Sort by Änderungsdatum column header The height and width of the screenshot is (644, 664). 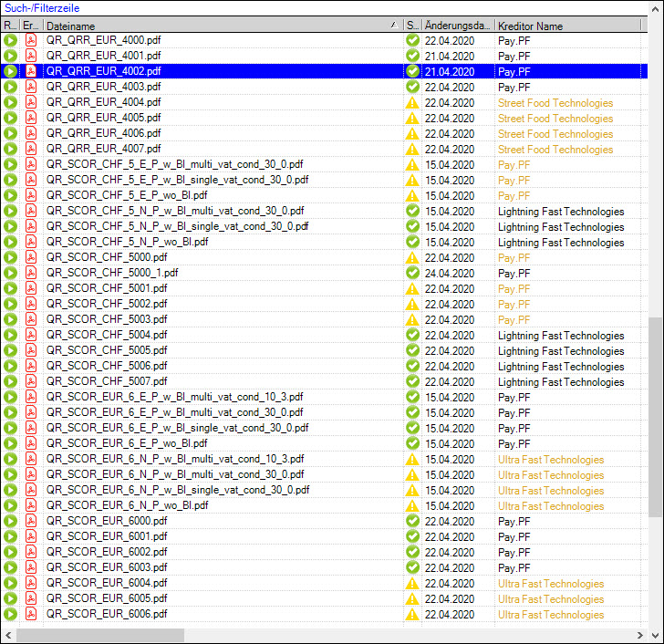click(457, 26)
